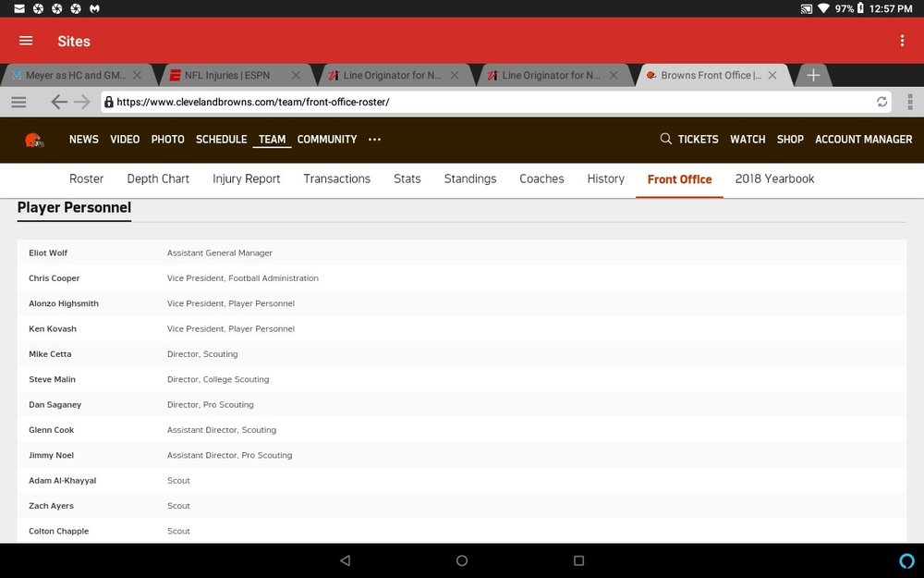Open the 2018 Yearbook sub-tab
The height and width of the screenshot is (578, 924).
click(x=775, y=178)
